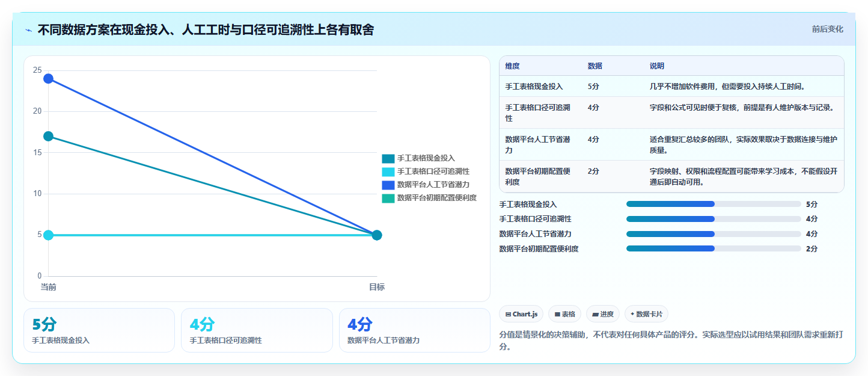868x376 pixels.
Task: Click the 手工表格现金投入 legend text
Action: (x=426, y=158)
